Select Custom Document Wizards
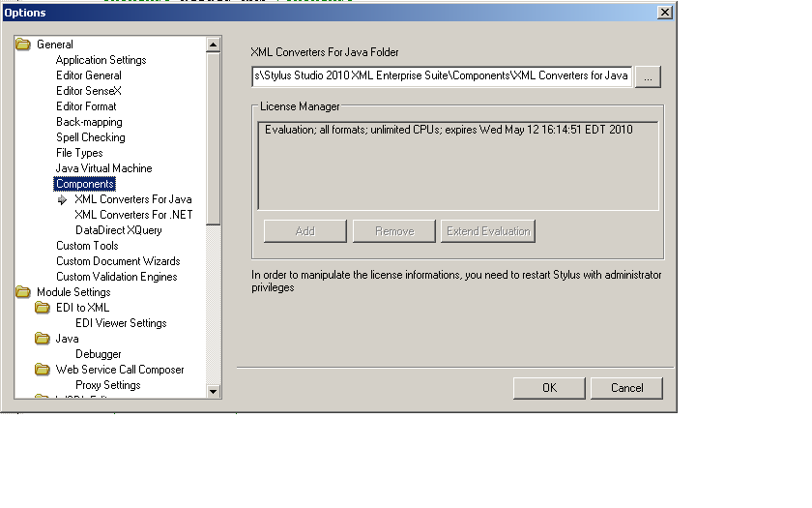This screenshot has height=508, width=812. click(x=118, y=261)
